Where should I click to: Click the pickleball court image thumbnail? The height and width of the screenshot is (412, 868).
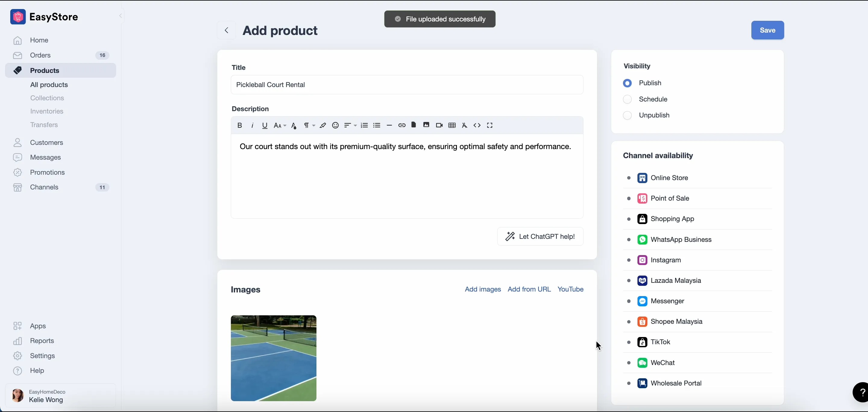pos(273,358)
